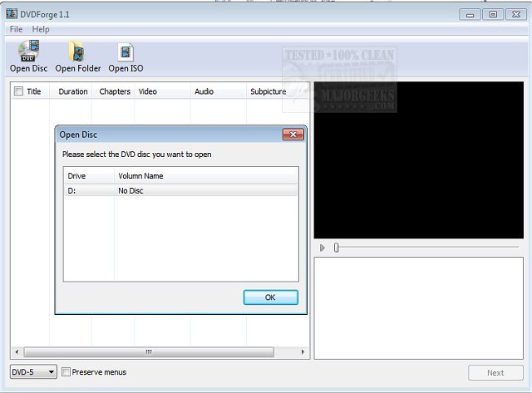Screen dimensions: 532x393
Task: Click the preview seek slider handle
Action: pos(336,248)
